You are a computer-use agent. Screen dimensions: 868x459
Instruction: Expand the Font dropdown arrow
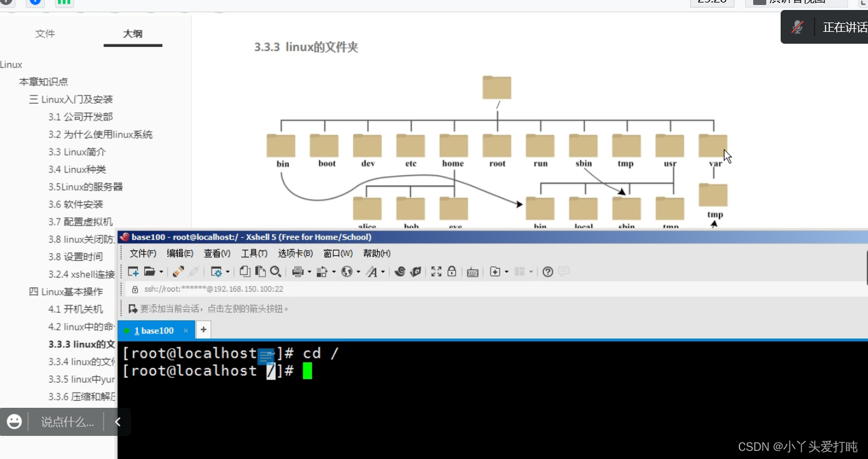pos(383,272)
